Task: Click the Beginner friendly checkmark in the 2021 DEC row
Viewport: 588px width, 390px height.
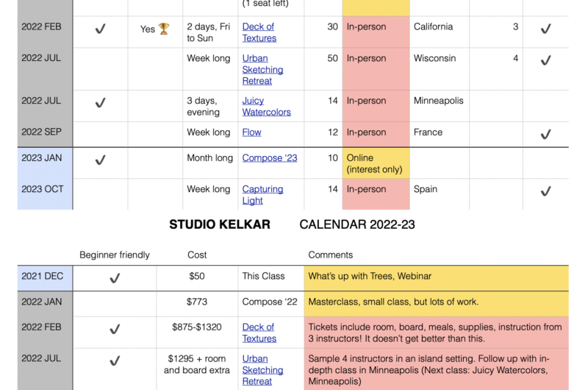Action: click(x=115, y=278)
